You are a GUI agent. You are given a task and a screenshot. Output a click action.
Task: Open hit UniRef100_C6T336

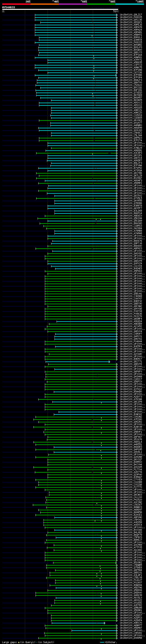tap(131, 72)
